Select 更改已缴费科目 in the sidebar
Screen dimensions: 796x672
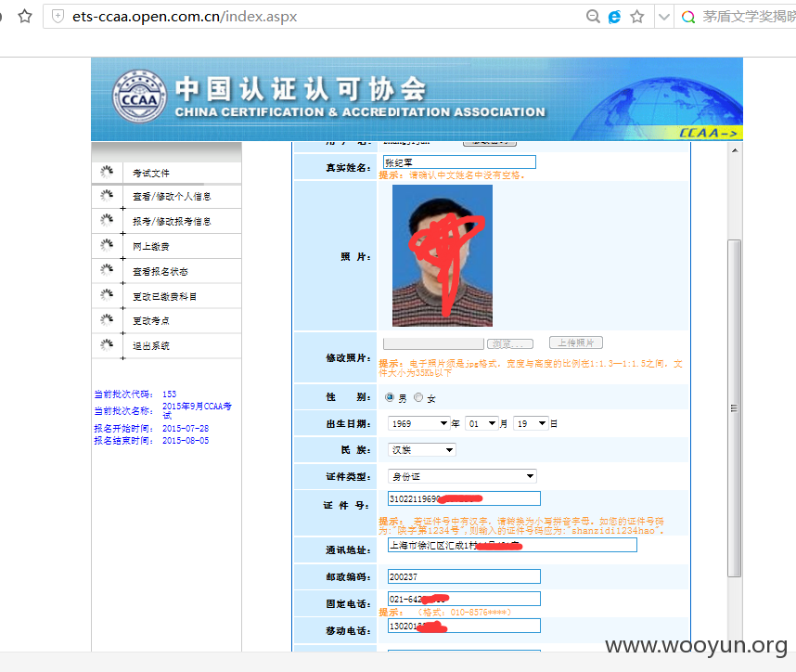[x=165, y=297]
